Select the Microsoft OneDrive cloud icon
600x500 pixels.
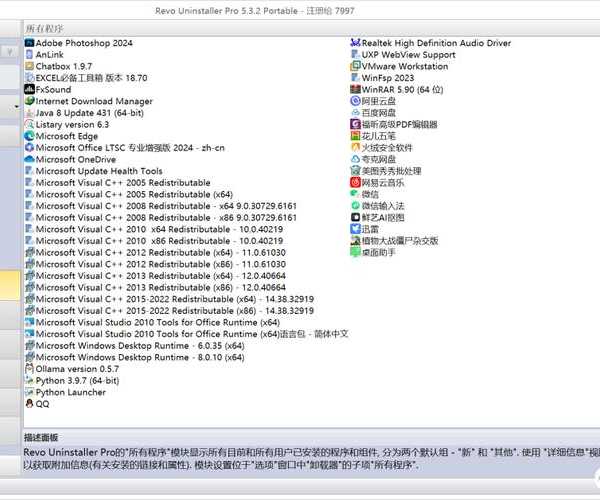click(x=29, y=159)
